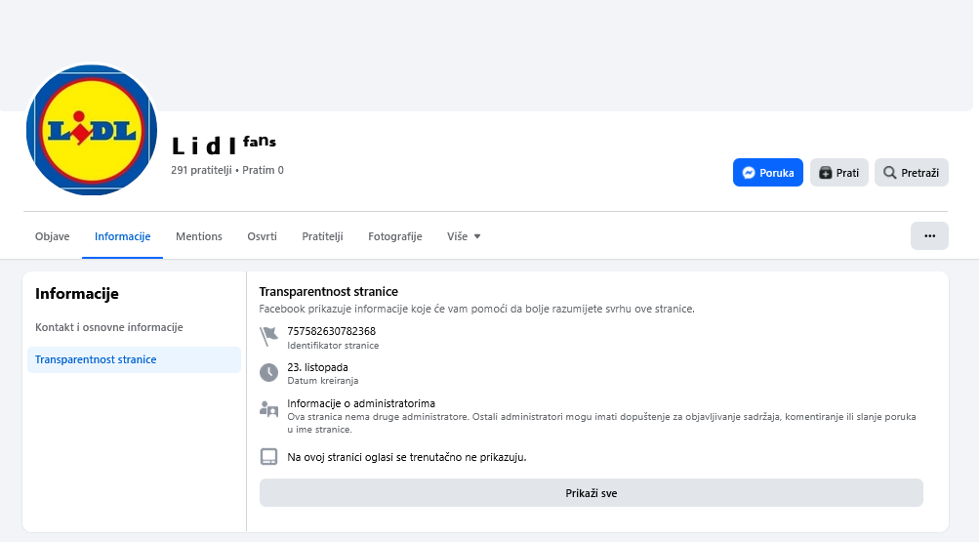Switch to the Objave tab

[53, 236]
